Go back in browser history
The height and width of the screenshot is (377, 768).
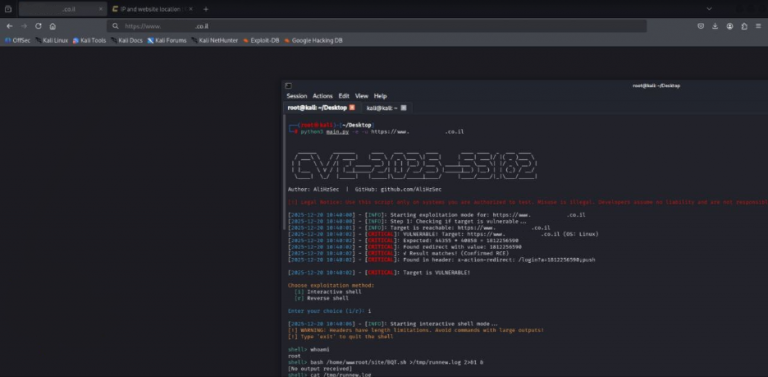9,26
